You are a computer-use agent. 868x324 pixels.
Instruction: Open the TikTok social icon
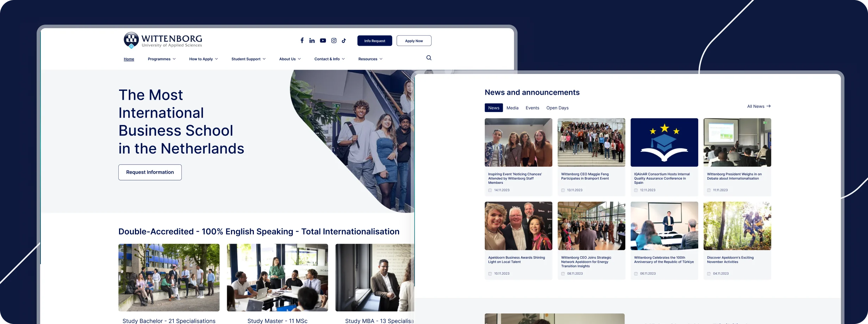pos(344,40)
